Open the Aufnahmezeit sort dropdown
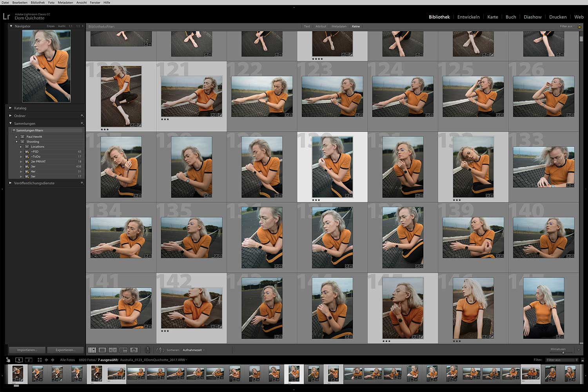The image size is (588, 392). (193, 350)
